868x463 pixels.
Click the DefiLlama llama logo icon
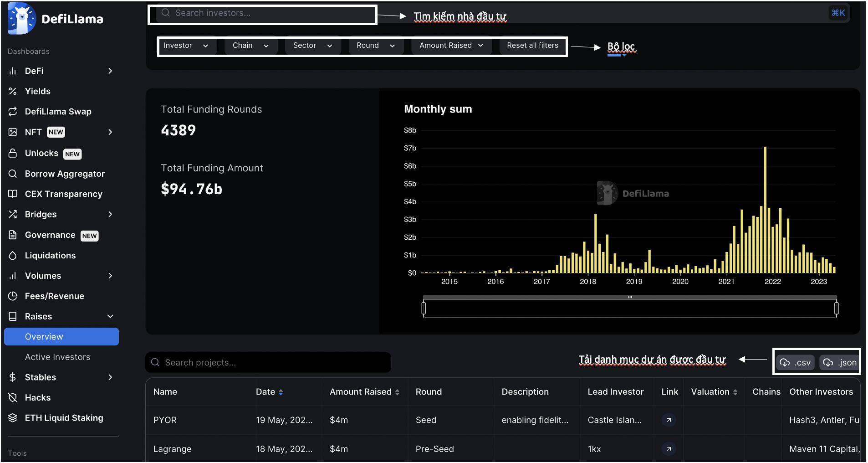21,19
